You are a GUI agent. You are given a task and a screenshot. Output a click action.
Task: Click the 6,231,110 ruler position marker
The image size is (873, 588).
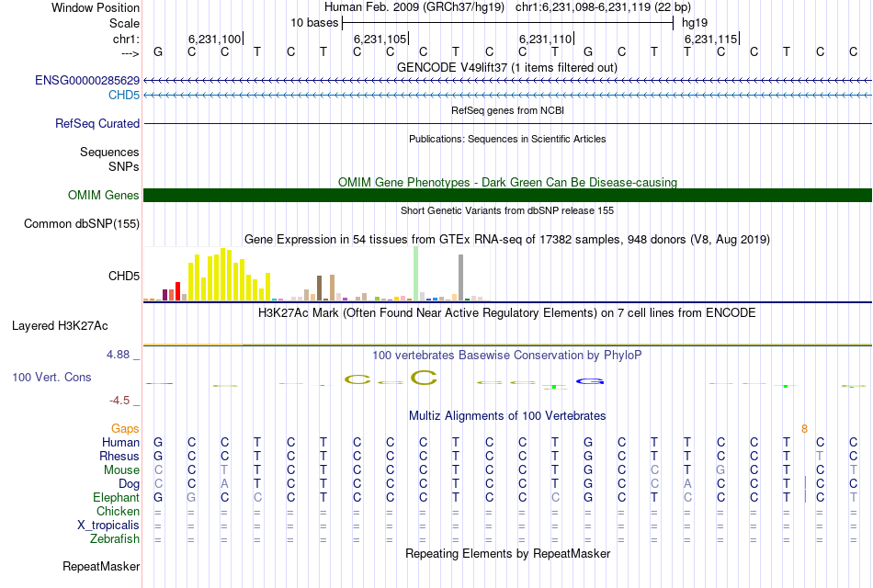pyautogui.click(x=546, y=39)
